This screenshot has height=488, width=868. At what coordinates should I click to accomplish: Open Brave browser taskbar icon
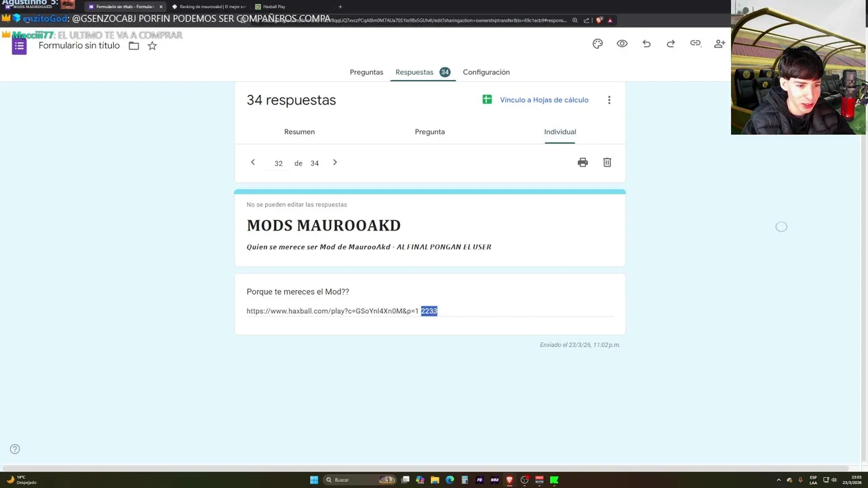point(509,480)
